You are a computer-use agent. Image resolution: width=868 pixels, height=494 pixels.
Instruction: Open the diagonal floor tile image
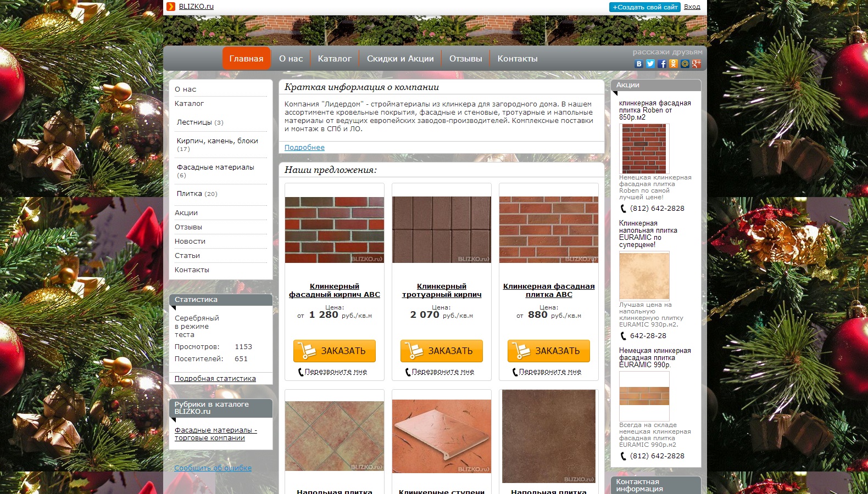335,436
